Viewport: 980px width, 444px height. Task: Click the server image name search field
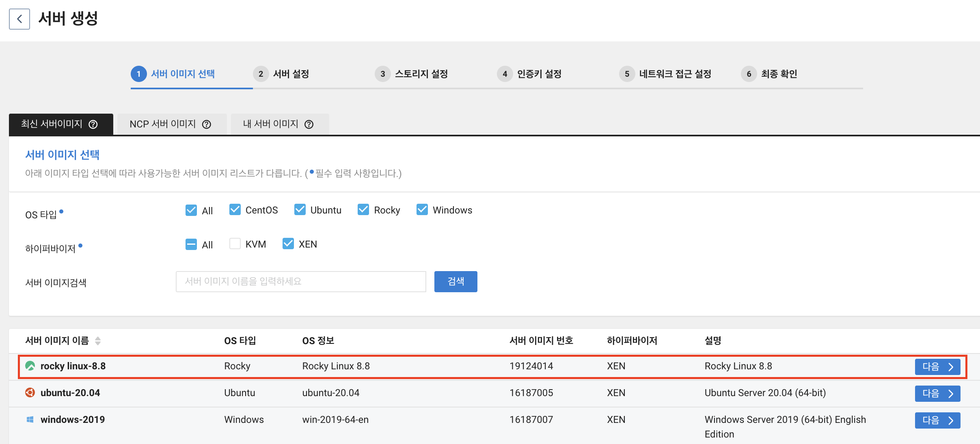point(301,281)
